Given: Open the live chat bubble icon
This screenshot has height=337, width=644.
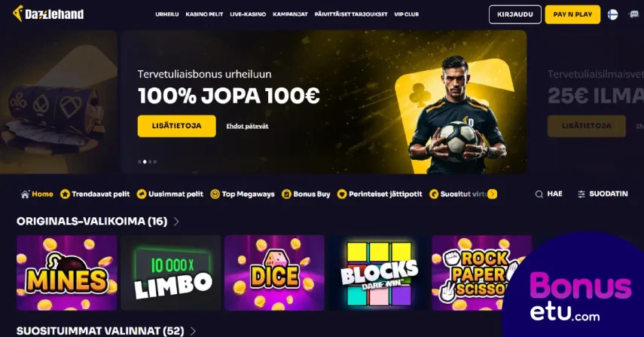Looking at the screenshot, I should [x=633, y=14].
